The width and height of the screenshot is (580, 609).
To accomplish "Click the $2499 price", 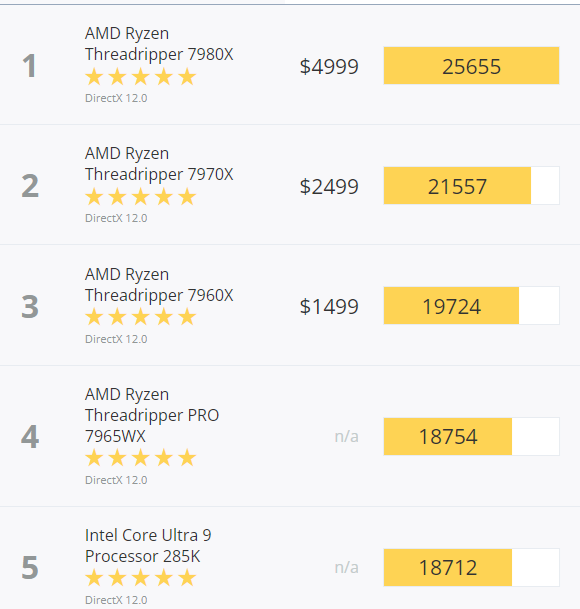I will [x=329, y=186].
